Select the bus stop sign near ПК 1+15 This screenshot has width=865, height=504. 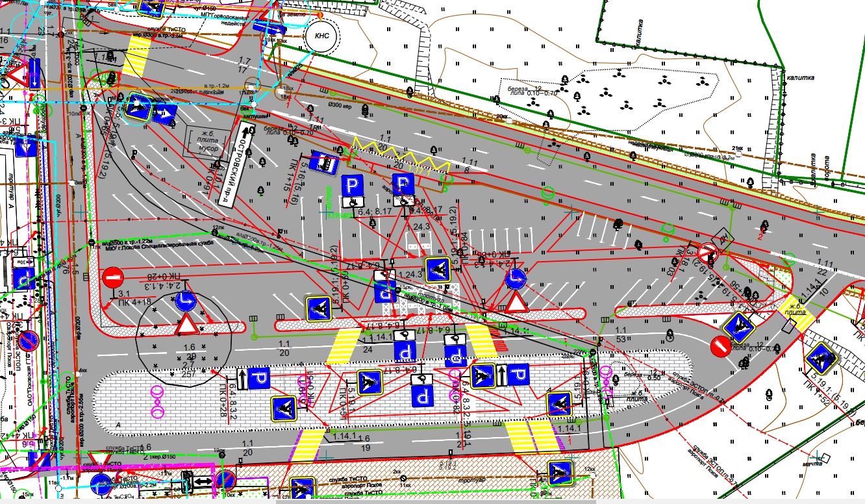click(323, 163)
